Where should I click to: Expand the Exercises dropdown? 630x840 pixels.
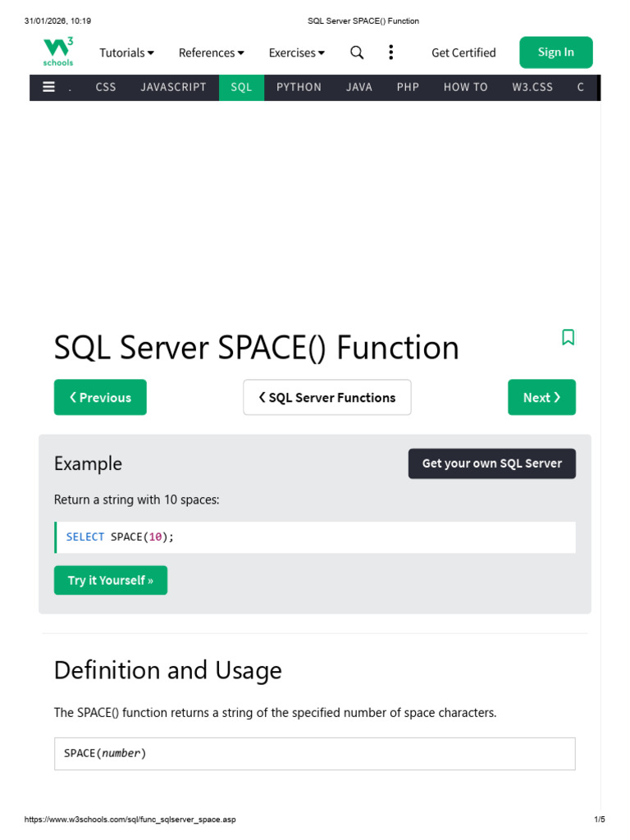click(297, 52)
